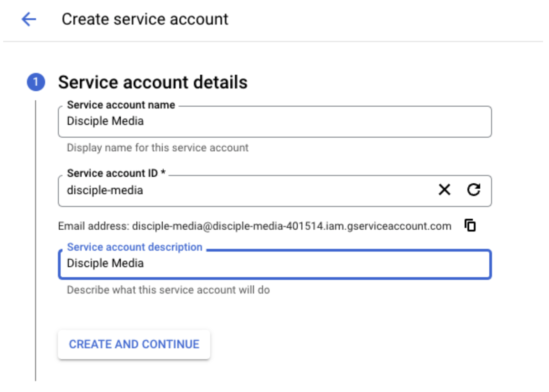Clear the Service account ID field
The height and width of the screenshot is (392, 549).
tap(444, 190)
